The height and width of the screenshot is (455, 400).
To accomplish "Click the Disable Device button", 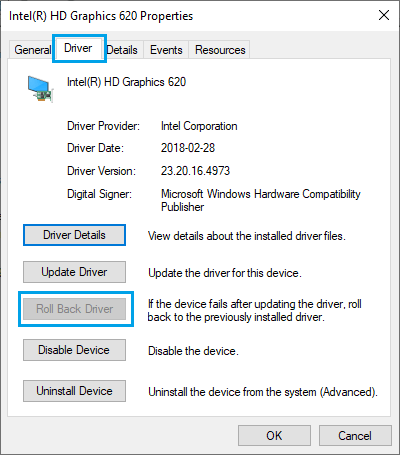I will pos(74,350).
